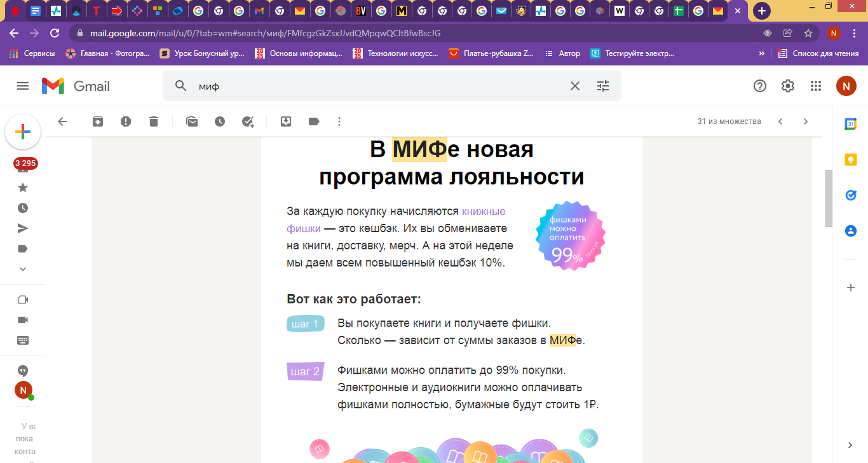This screenshot has height=463, width=868.
Task: Open Google apps grid
Action: (816, 86)
